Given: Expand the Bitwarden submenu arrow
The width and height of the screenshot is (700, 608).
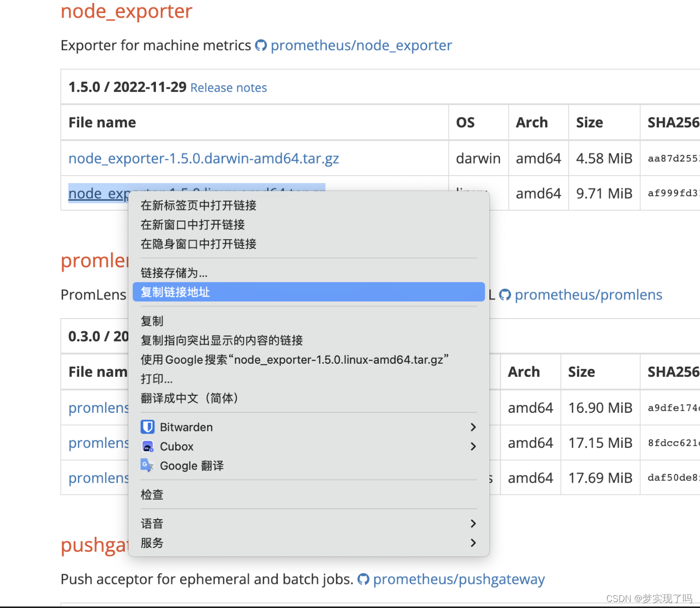Looking at the screenshot, I should 473,427.
